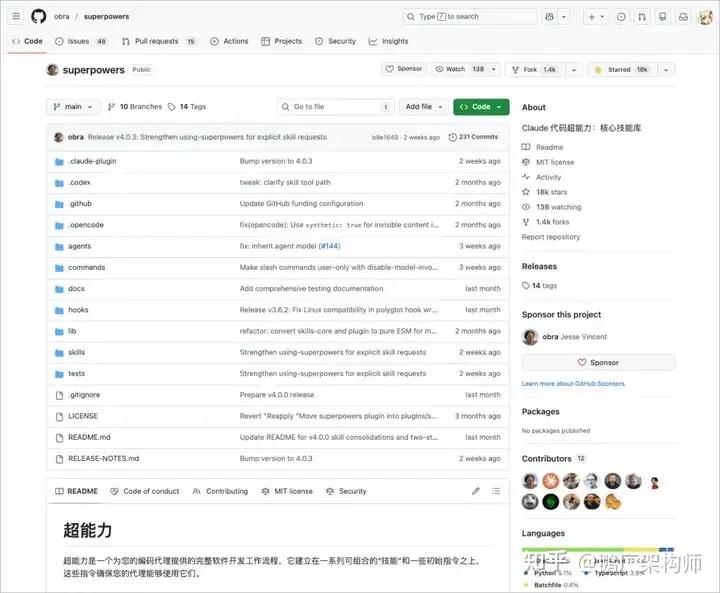Click first contributor avatar

[530, 481]
